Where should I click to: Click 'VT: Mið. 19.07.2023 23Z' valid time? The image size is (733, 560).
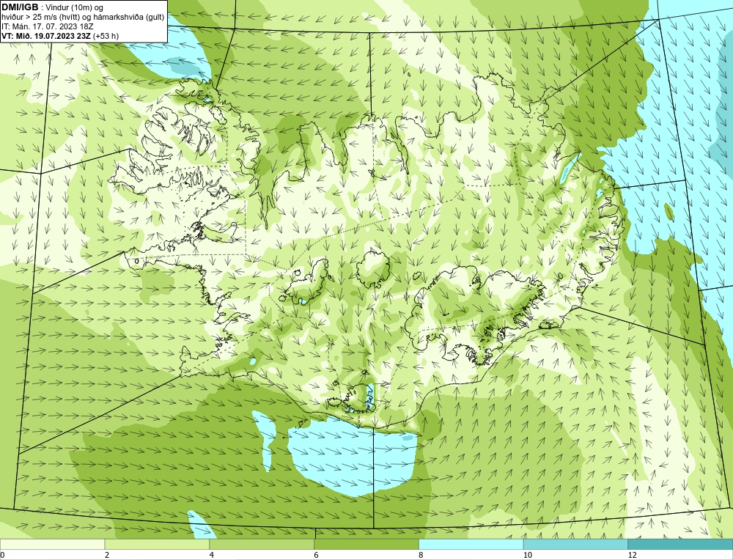coord(46,36)
